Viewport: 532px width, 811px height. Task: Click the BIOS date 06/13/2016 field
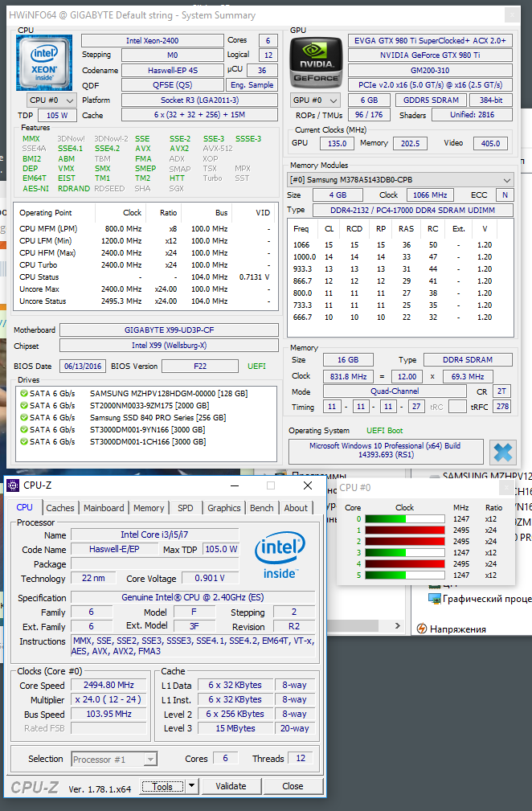[x=83, y=367]
